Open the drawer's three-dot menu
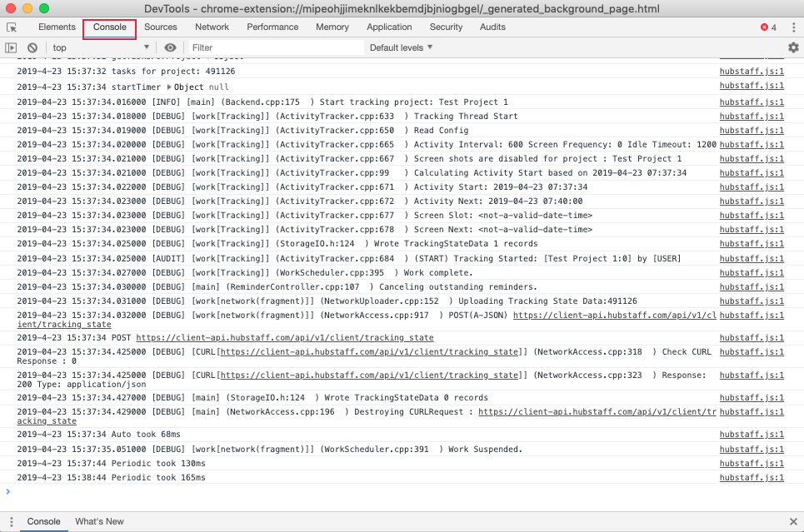The width and height of the screenshot is (804, 532). (12, 522)
